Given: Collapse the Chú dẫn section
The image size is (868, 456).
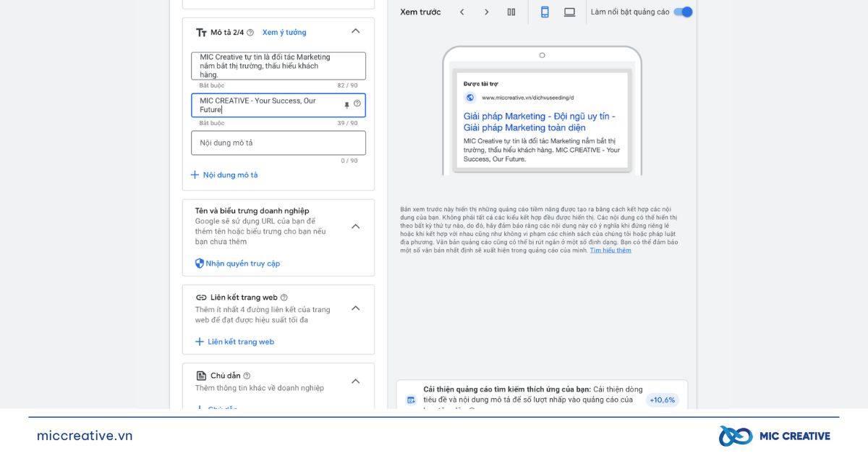Looking at the screenshot, I should pos(355,381).
